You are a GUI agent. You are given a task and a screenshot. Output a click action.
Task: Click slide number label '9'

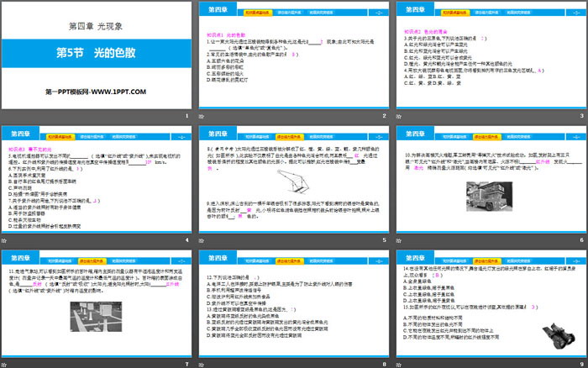[x=581, y=365]
